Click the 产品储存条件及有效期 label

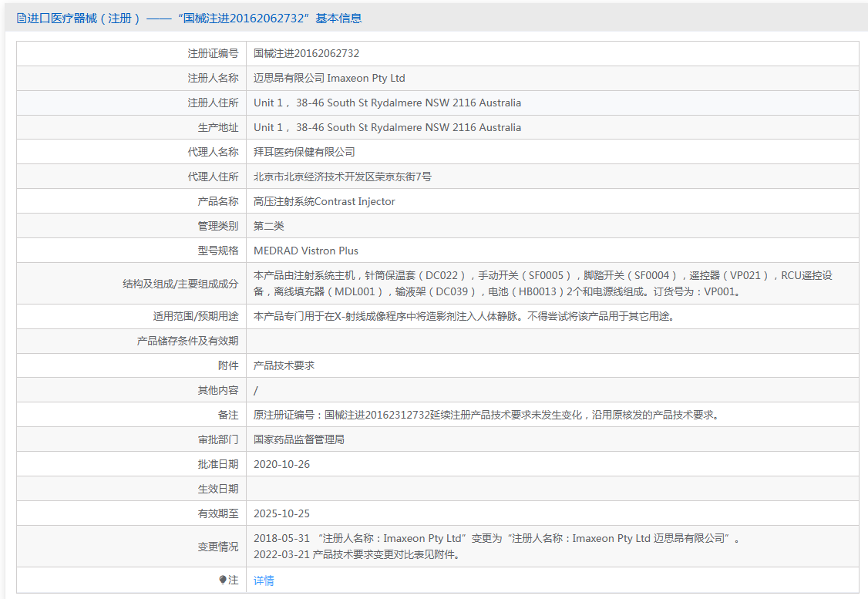tap(187, 341)
